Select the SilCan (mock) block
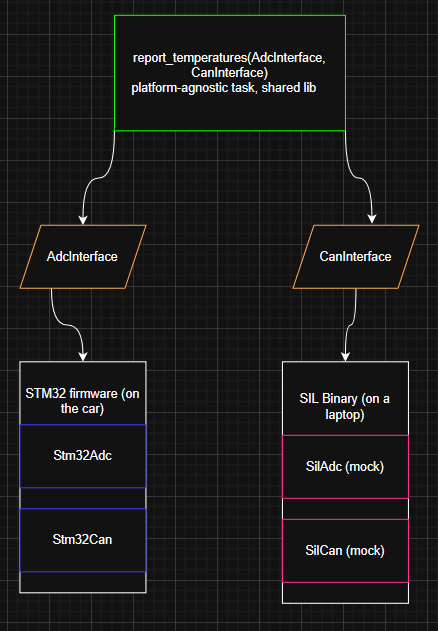This screenshot has height=631, width=438. (x=345, y=551)
